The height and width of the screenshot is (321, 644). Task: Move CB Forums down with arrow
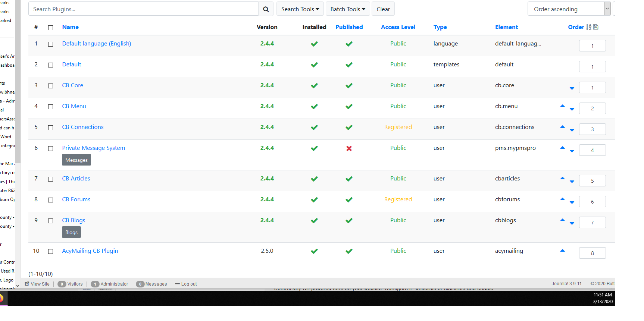572,202
